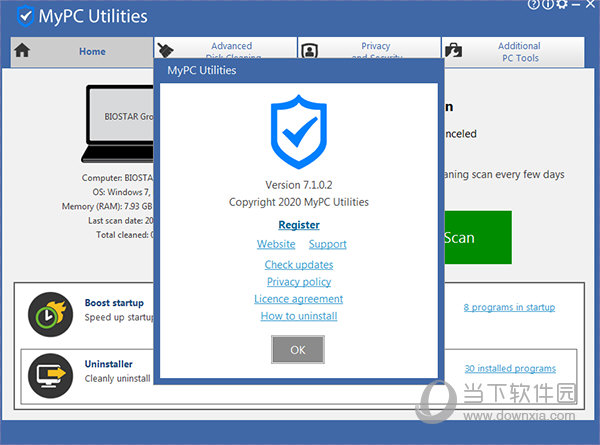This screenshot has height=445, width=600.
Task: Follow the Website link
Action: click(276, 244)
